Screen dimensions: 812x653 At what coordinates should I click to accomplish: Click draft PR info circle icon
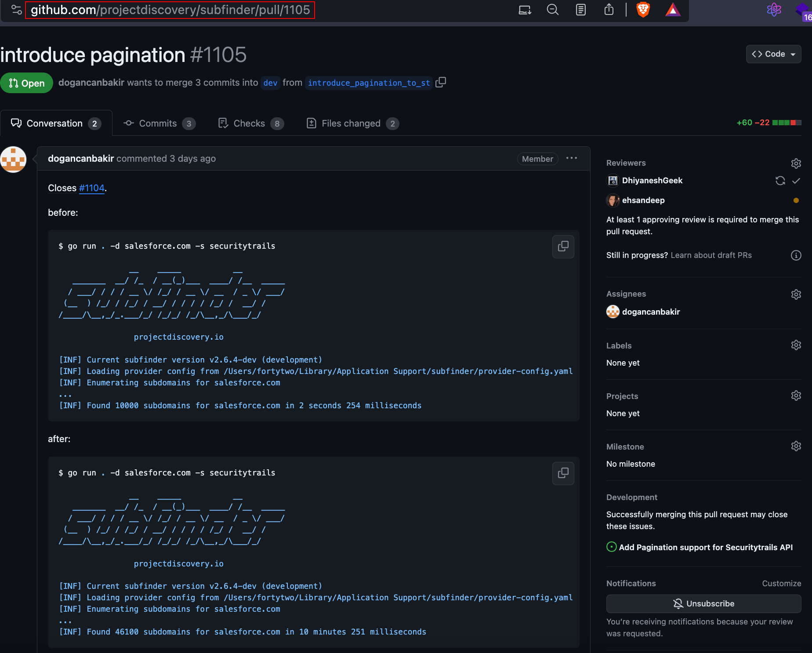pyautogui.click(x=796, y=255)
